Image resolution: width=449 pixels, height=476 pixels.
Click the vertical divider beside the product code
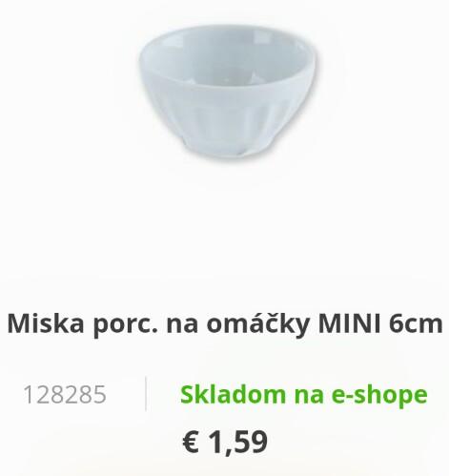pos(146,394)
